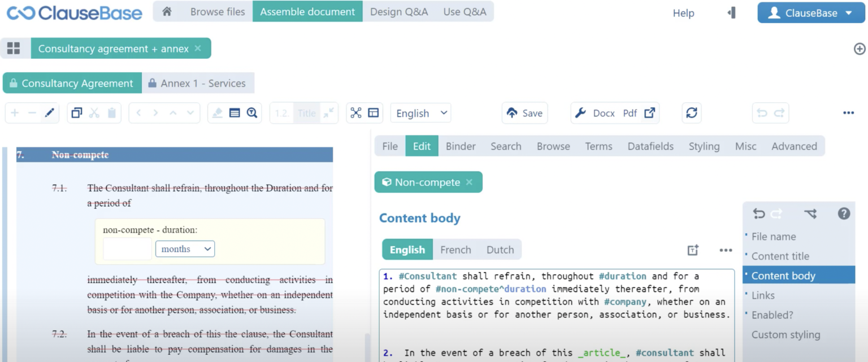
Task: Export the document as Docx
Action: [x=604, y=113]
